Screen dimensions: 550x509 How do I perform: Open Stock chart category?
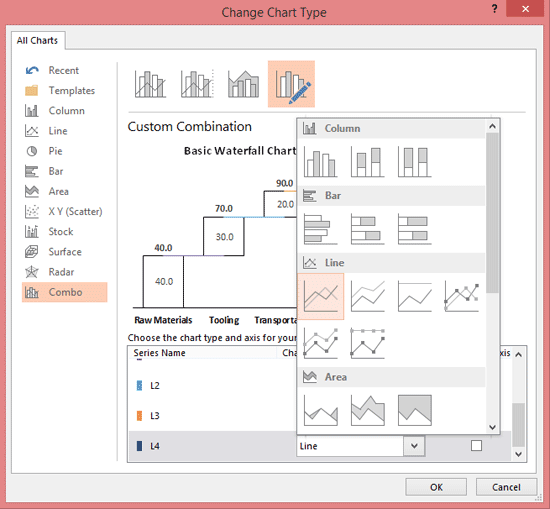coord(65,232)
